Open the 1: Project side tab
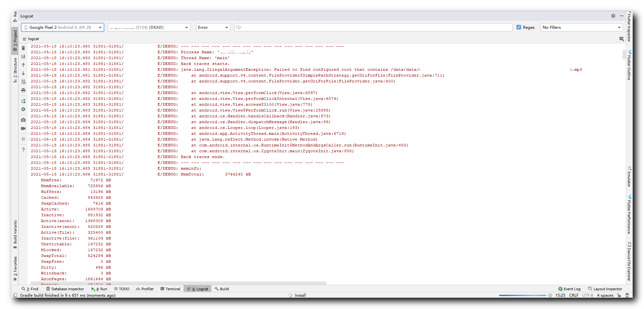This screenshot has width=644, height=309. [x=15, y=40]
